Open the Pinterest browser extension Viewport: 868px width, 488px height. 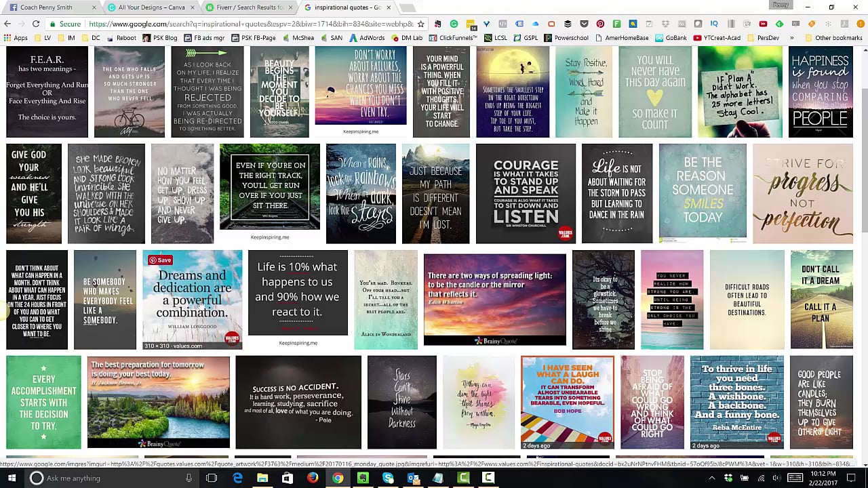tap(600, 24)
